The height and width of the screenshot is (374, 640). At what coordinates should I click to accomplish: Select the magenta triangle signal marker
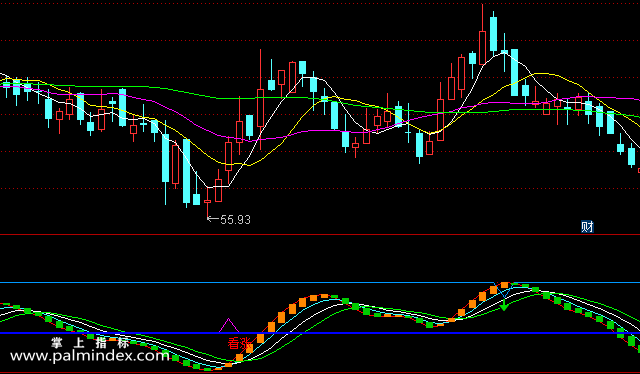coord(229,325)
